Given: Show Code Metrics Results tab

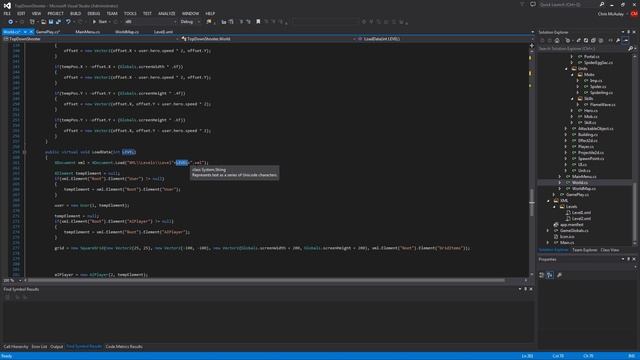Looking at the screenshot, I should (124, 347).
